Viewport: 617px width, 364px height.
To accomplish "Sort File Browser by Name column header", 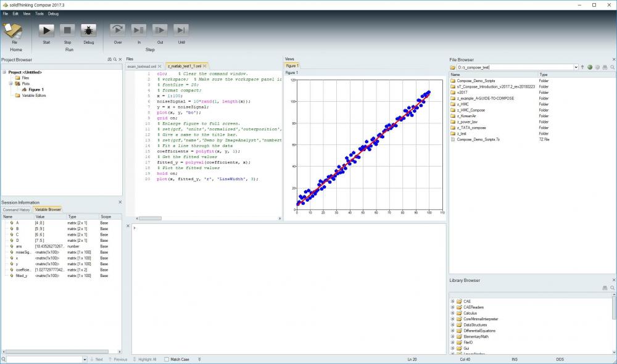I will coord(494,75).
